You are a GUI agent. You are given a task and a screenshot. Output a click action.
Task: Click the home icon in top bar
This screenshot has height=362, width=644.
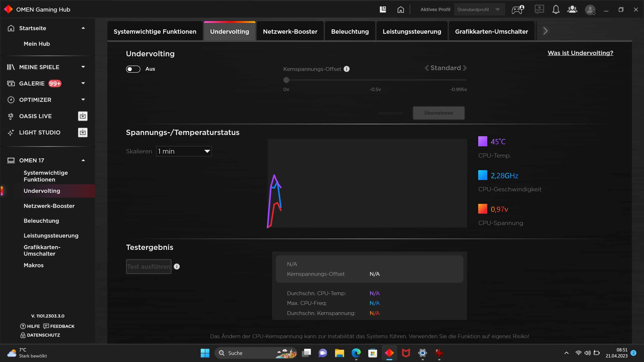[400, 10]
